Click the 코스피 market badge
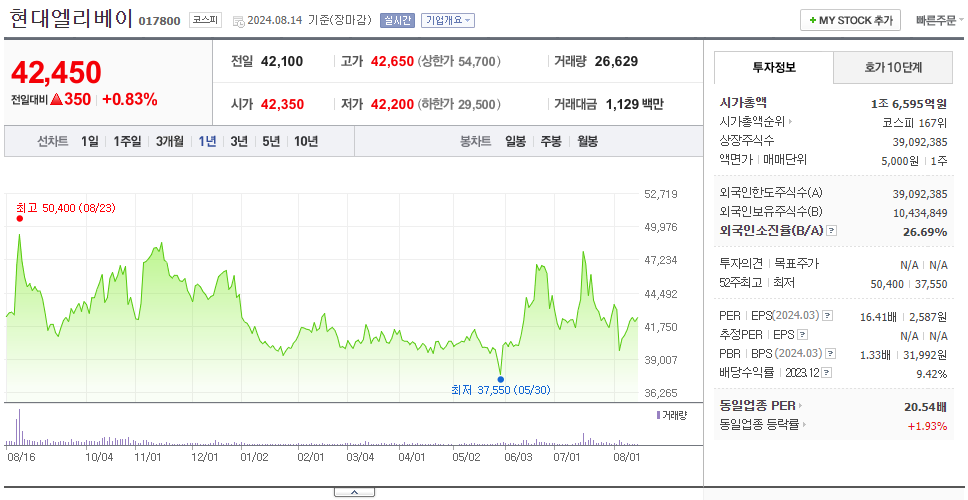 [205, 20]
